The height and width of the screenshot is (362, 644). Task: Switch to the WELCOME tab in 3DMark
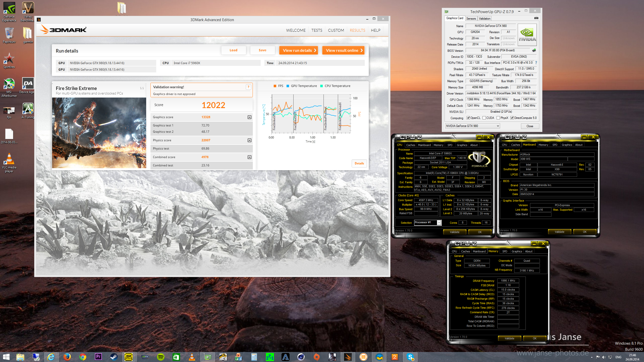296,30
